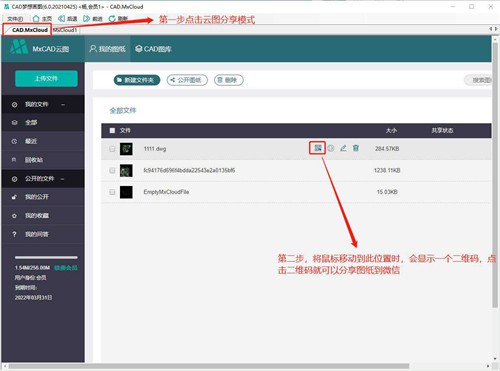Viewport: 500px width, 371px height.
Task: Switch to the CAD.MxCloud tab
Action: [x=27, y=30]
